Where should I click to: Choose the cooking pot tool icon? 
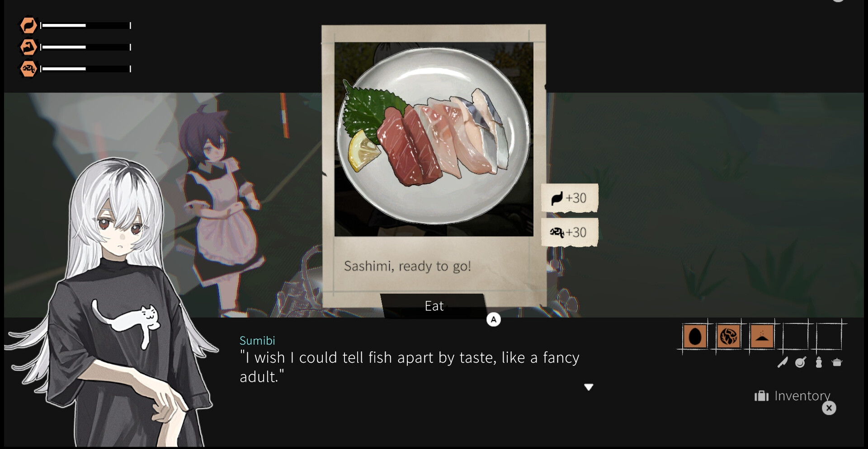(x=837, y=362)
